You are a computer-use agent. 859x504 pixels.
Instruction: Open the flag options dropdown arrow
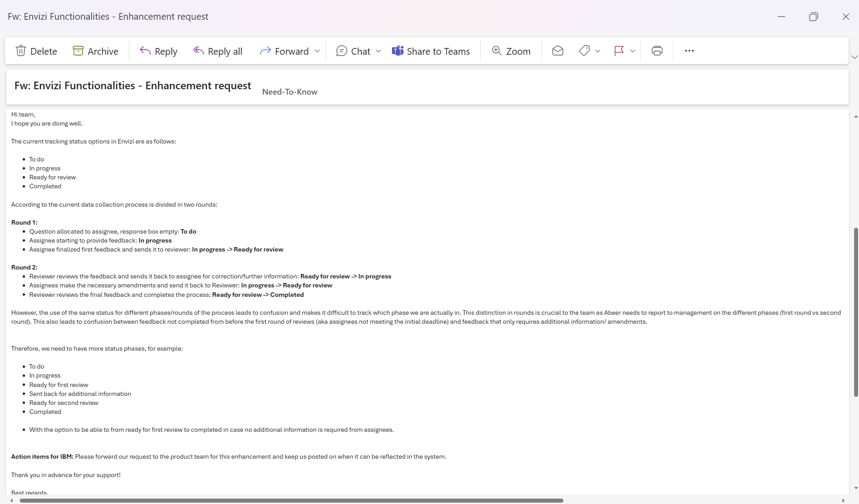pos(632,51)
